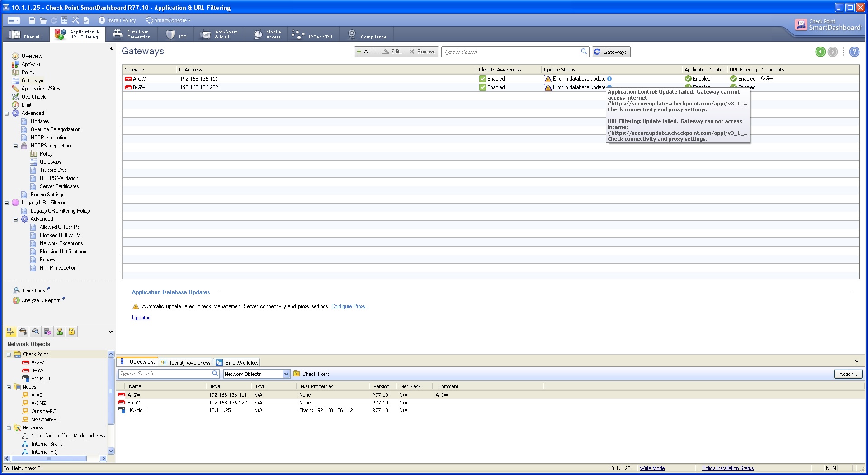This screenshot has width=868, height=475.
Task: Open the SmartConsole dropdown menu
Action: (x=168, y=20)
